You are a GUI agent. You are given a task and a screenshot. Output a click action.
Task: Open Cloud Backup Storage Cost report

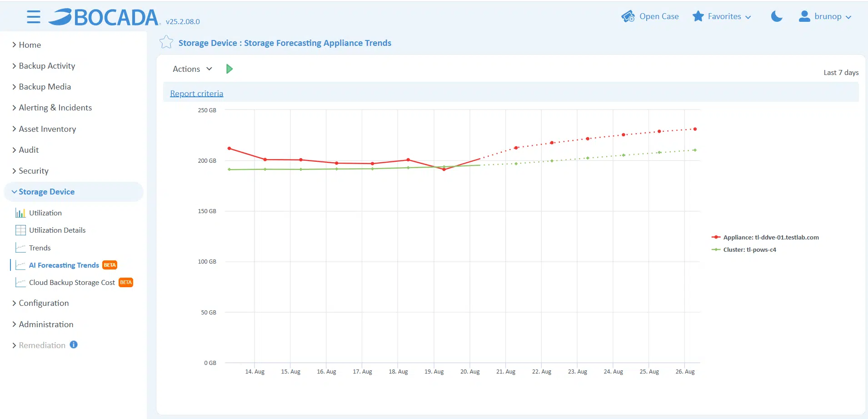click(72, 282)
